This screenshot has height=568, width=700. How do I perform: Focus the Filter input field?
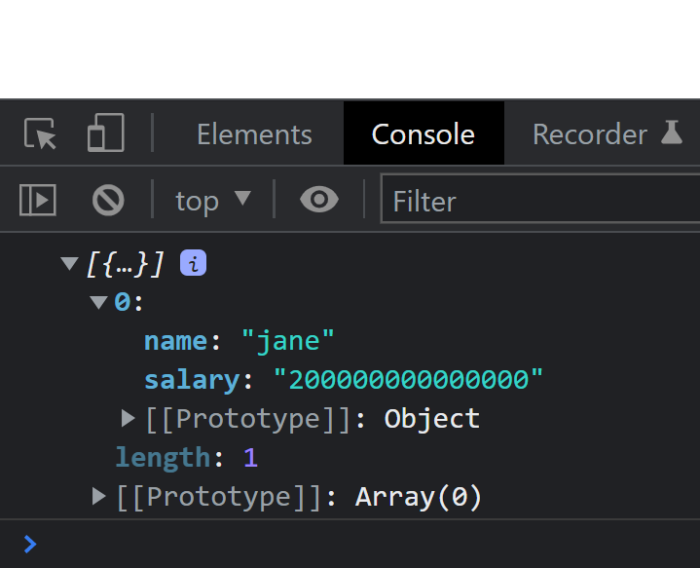point(540,200)
